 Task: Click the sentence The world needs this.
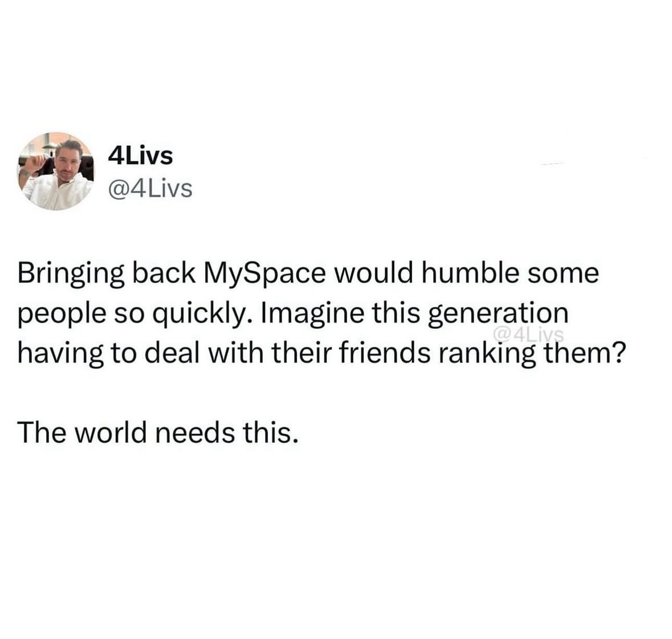pos(157,432)
